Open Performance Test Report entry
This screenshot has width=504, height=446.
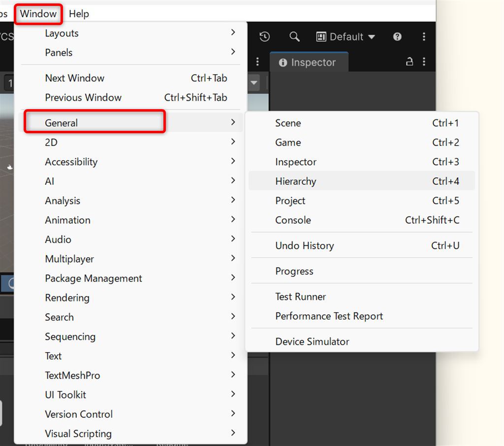pos(329,316)
